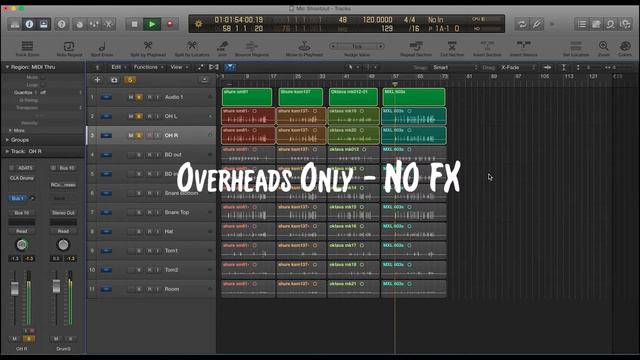The image size is (640, 360).
Task: Open the Library panel icon
Action: [15, 24]
